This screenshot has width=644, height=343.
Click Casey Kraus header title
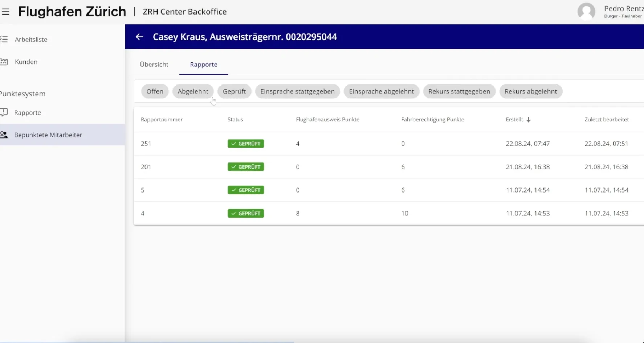tap(245, 37)
